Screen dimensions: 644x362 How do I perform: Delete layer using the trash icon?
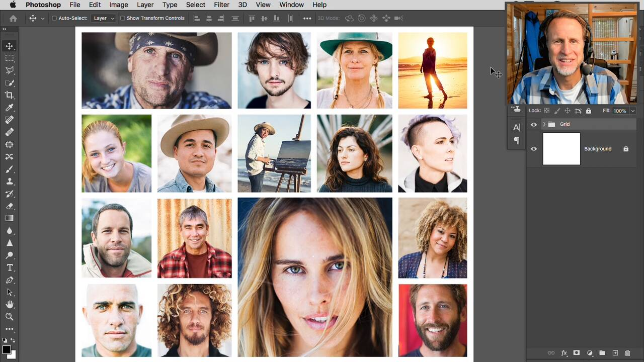[627, 353]
